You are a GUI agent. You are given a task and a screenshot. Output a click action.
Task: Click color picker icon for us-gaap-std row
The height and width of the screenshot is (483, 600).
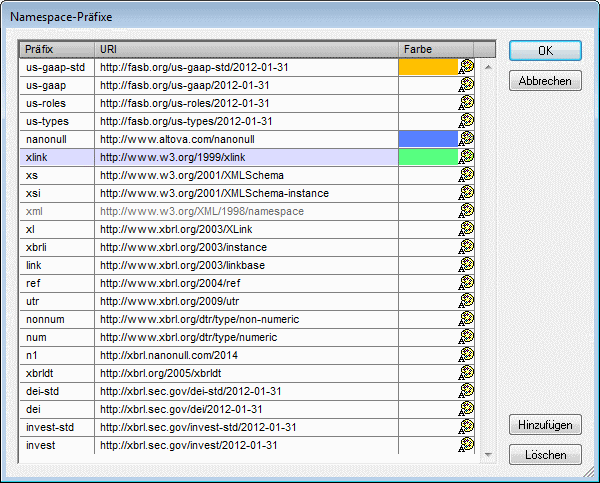pyautogui.click(x=465, y=68)
